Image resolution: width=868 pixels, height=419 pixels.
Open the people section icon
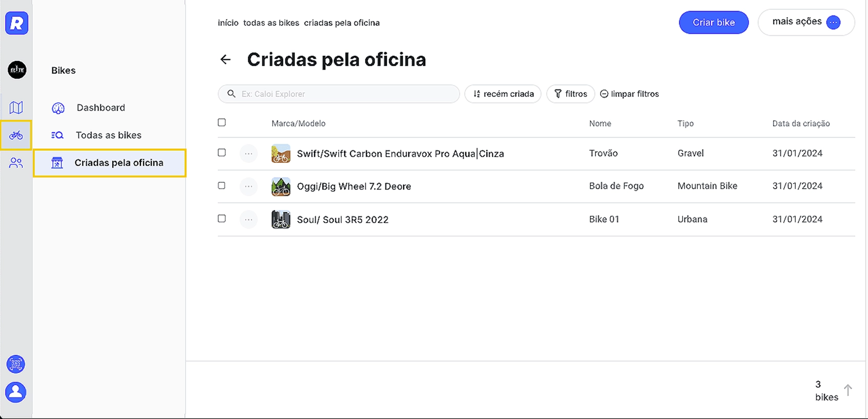16,163
